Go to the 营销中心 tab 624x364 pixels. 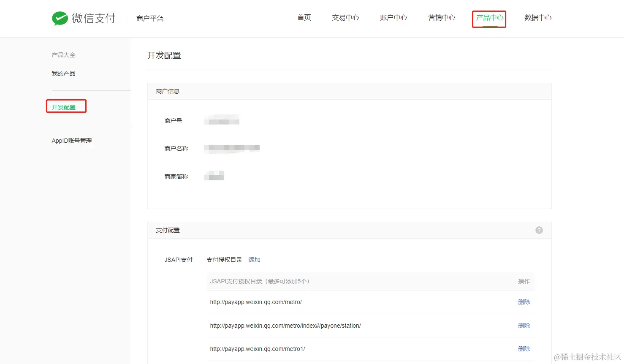[442, 18]
